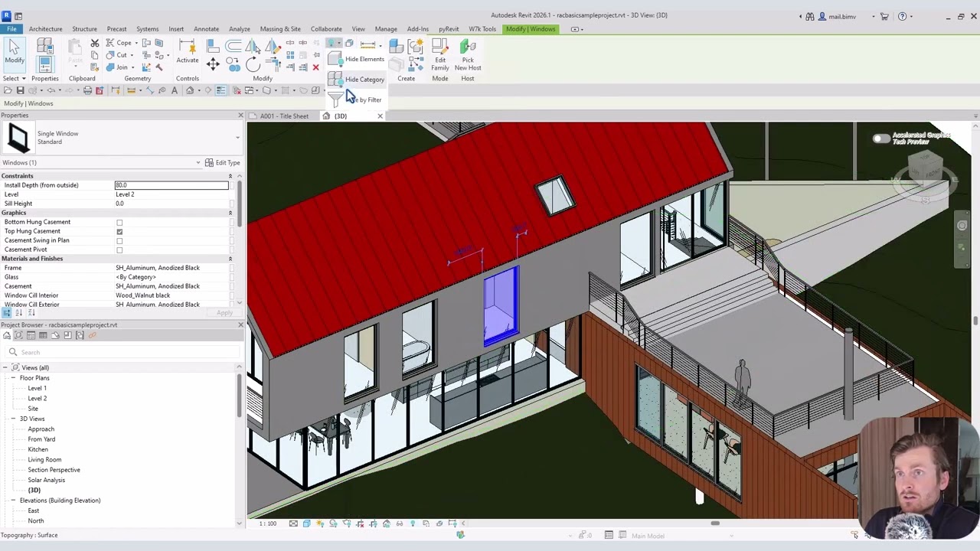Click the Edit Type button

coord(222,162)
